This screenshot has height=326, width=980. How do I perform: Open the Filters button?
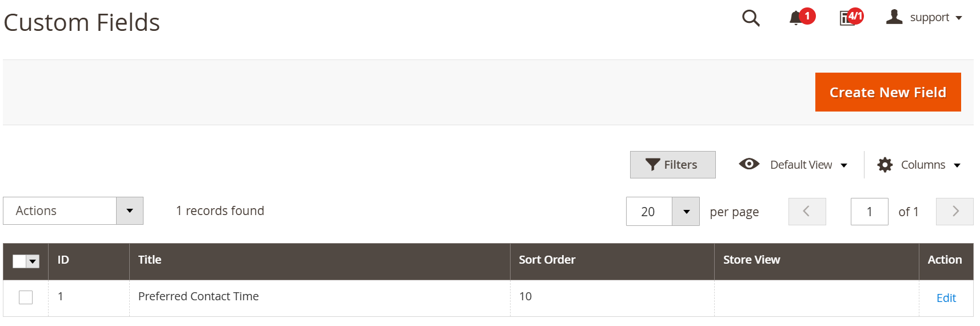[673, 165]
